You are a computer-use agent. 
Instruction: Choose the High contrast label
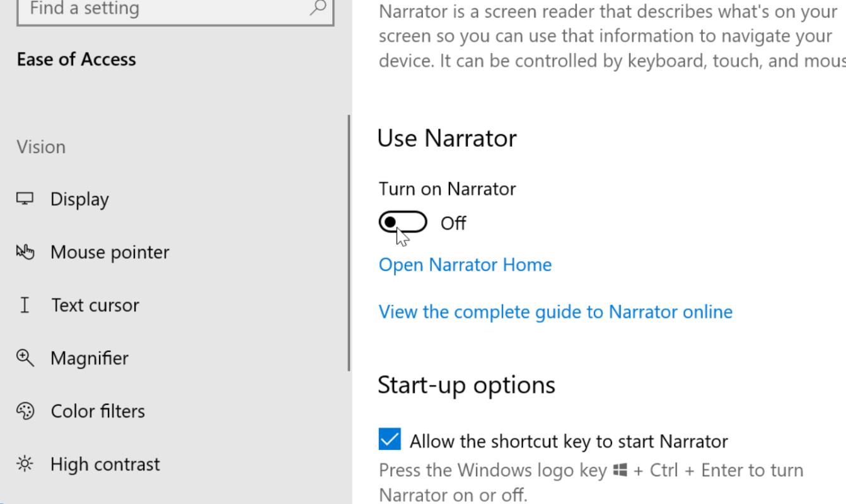point(105,464)
